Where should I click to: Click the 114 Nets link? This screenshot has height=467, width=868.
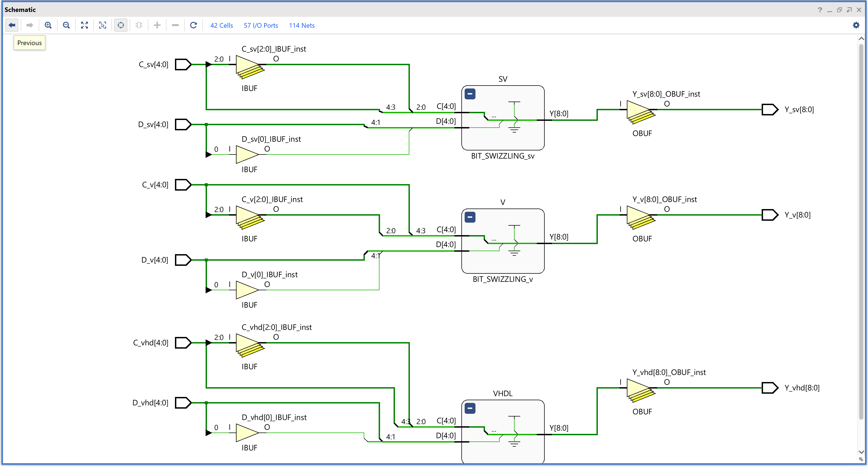tap(302, 25)
